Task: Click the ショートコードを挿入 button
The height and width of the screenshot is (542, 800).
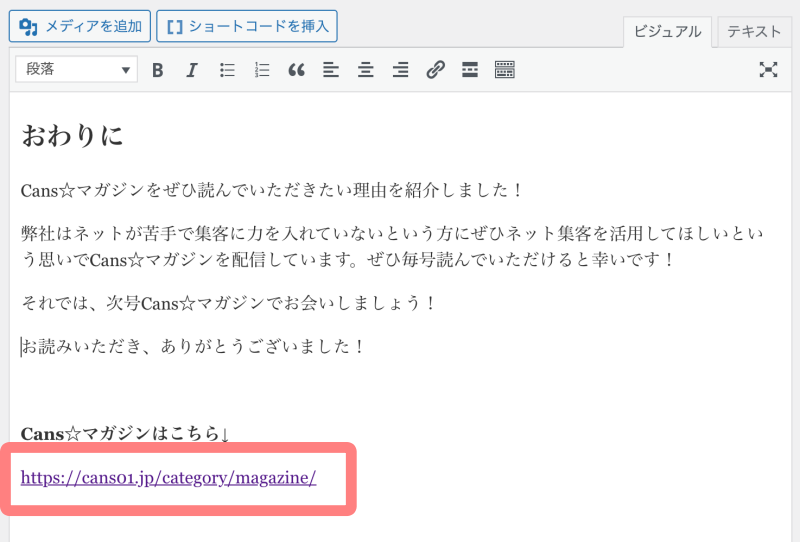Action: click(x=247, y=26)
